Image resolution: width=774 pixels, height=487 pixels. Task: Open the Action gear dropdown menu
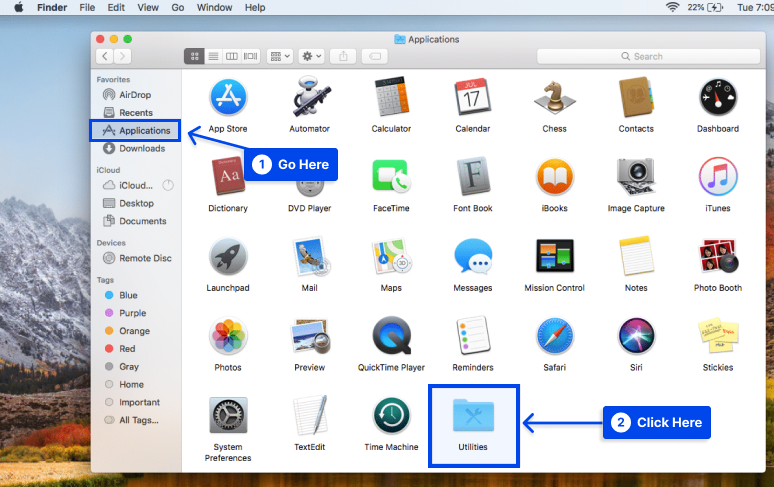(311, 56)
